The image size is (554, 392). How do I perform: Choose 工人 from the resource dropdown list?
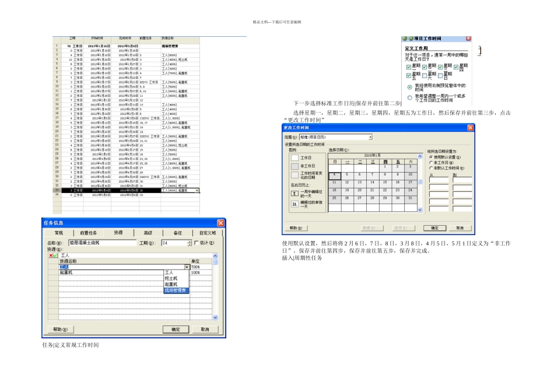(176, 272)
